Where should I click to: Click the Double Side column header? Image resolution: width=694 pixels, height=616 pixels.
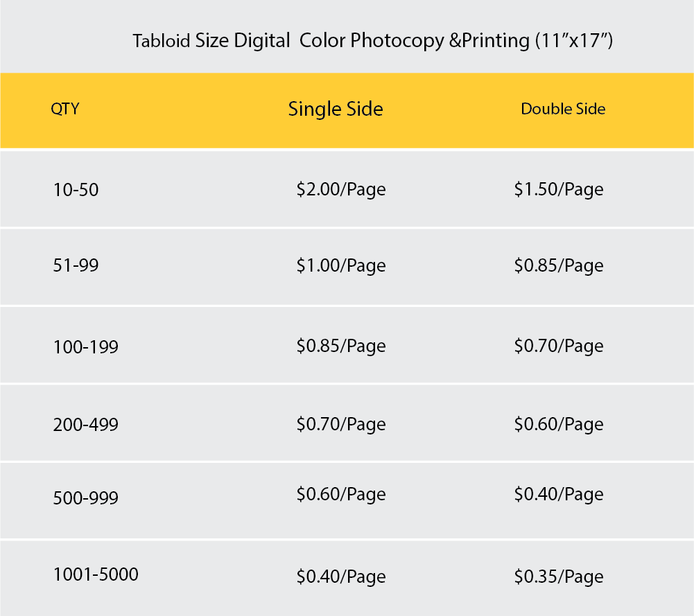563,109
